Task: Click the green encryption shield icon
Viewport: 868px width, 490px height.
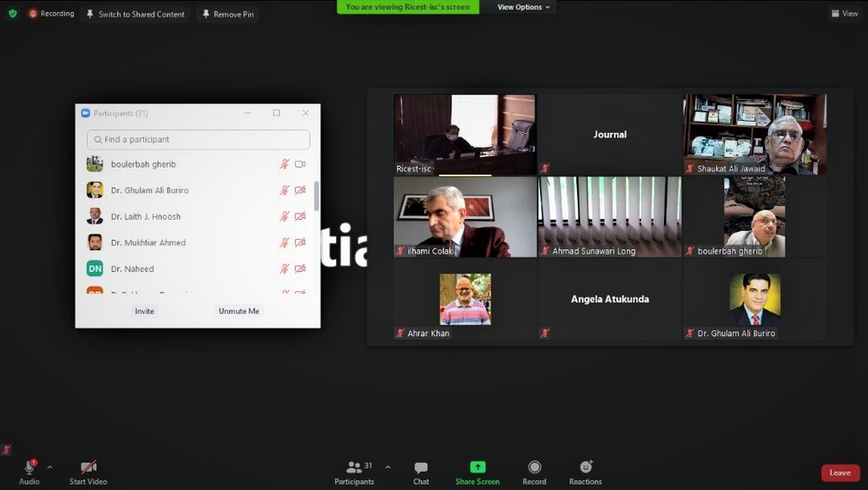Action: pos(13,13)
